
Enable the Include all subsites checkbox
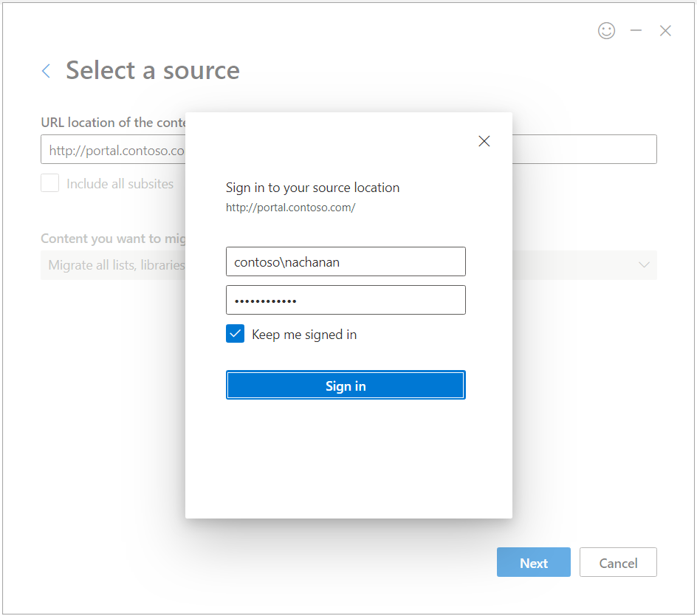point(50,184)
